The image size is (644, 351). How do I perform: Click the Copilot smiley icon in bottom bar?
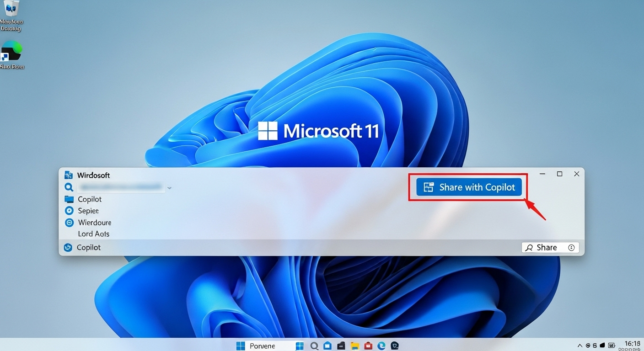[68, 247]
